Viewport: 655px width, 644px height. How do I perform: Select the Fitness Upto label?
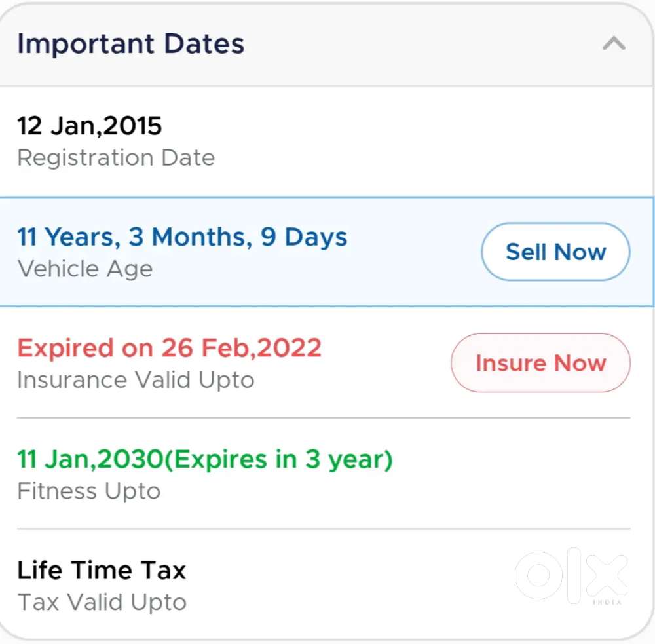pyautogui.click(x=88, y=491)
